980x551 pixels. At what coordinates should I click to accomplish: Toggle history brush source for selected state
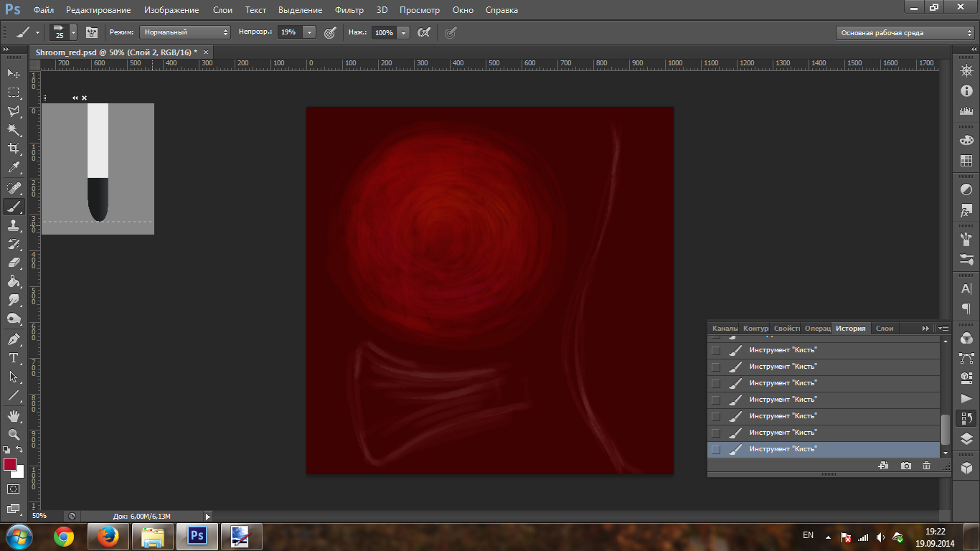(x=715, y=449)
